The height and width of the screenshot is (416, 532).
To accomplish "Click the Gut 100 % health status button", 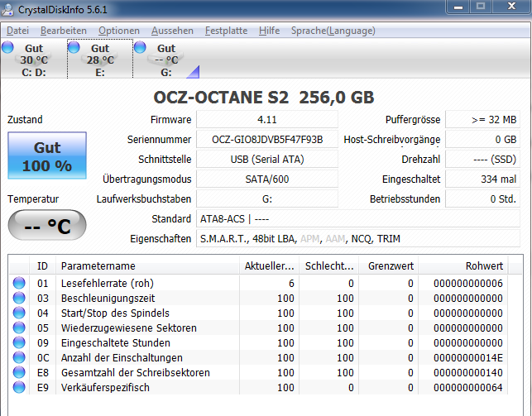I will (x=47, y=155).
